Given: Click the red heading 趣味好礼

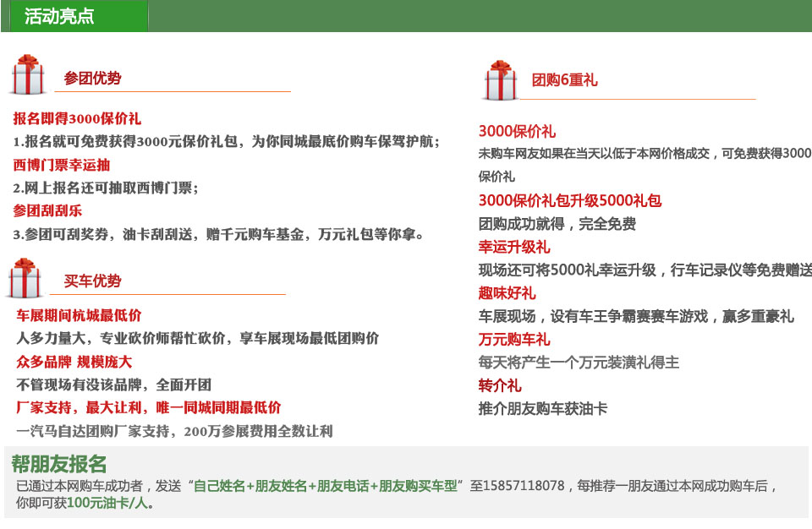Looking at the screenshot, I should click(507, 293).
